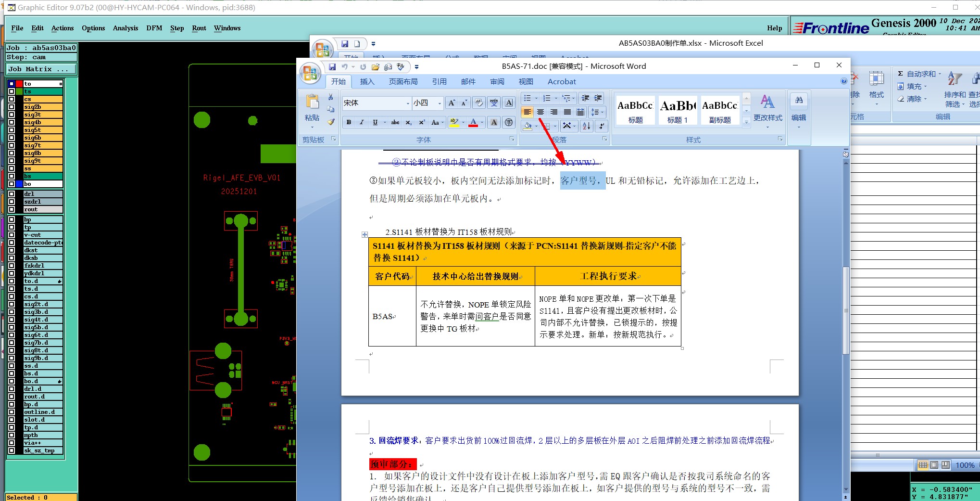
Task: Toggle the checkbox for layer sk_sz_tmp
Action: (x=12, y=450)
